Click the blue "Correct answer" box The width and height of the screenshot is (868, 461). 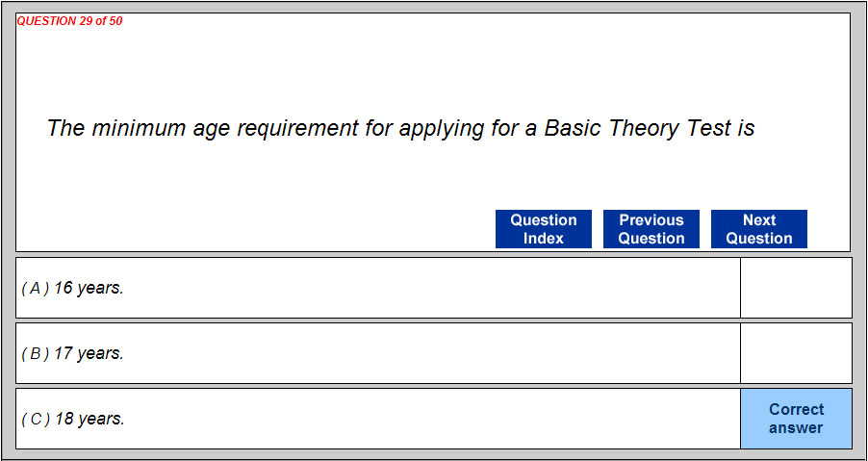[x=796, y=419]
